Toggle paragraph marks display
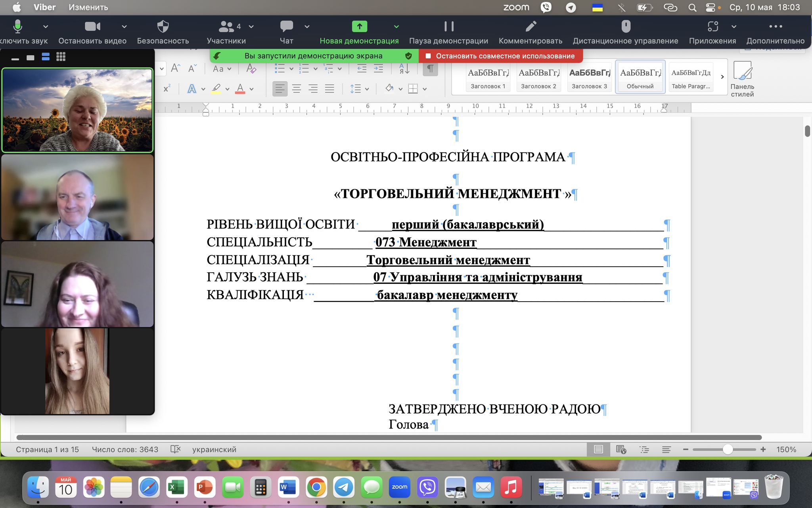 click(430, 68)
